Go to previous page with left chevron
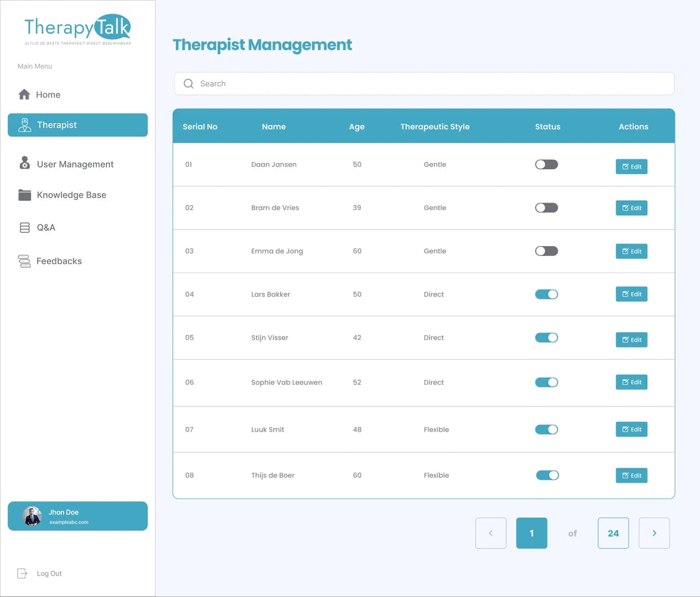The image size is (700, 597). (x=491, y=533)
